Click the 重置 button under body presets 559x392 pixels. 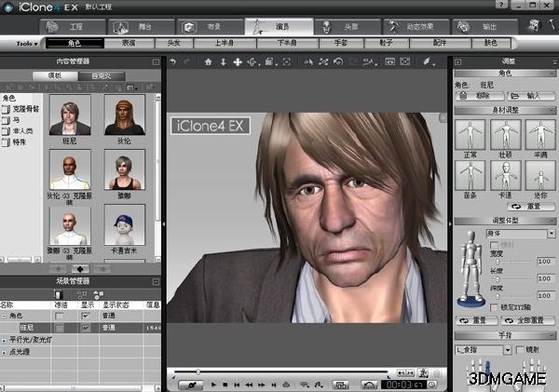coord(531,207)
